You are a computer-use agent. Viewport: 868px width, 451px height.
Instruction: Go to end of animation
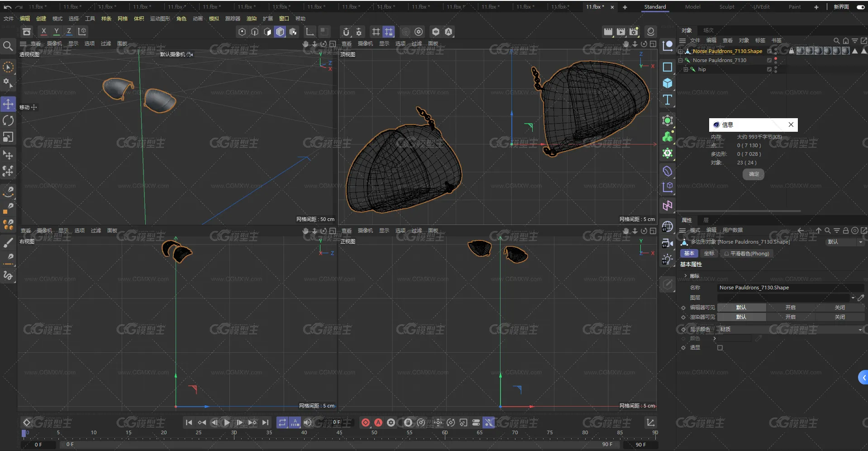[265, 422]
